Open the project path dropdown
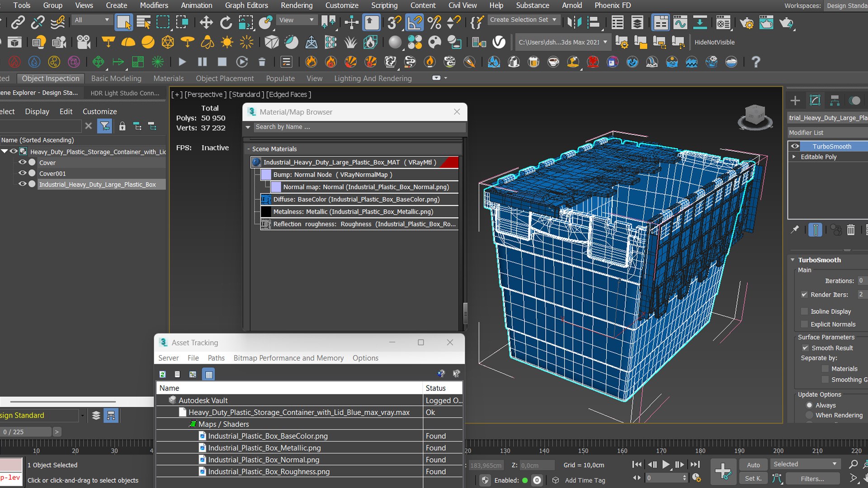This screenshot has width=868, height=488. click(x=563, y=42)
